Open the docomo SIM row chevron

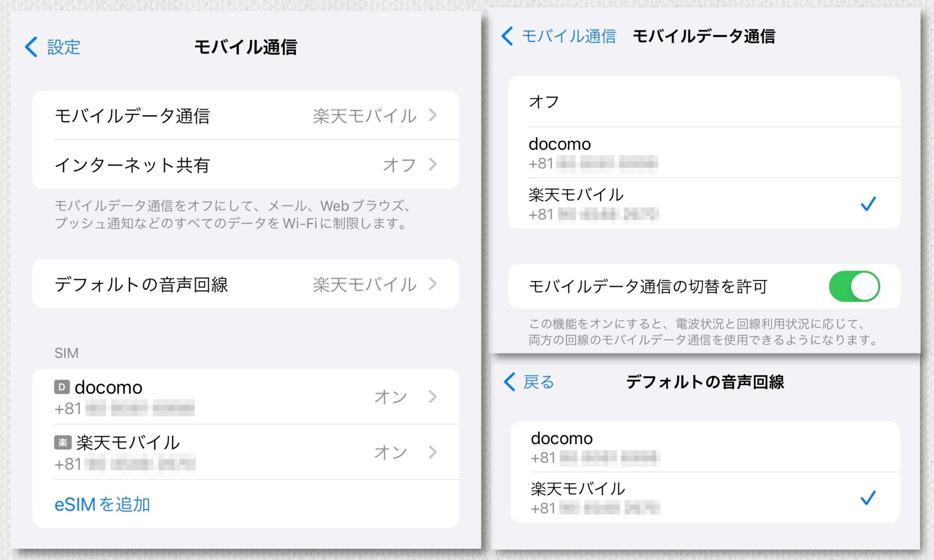click(433, 397)
